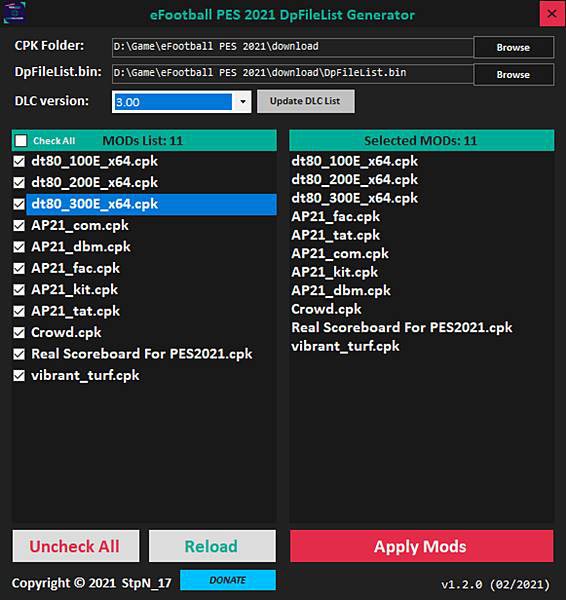Click the Reload button

(x=212, y=546)
